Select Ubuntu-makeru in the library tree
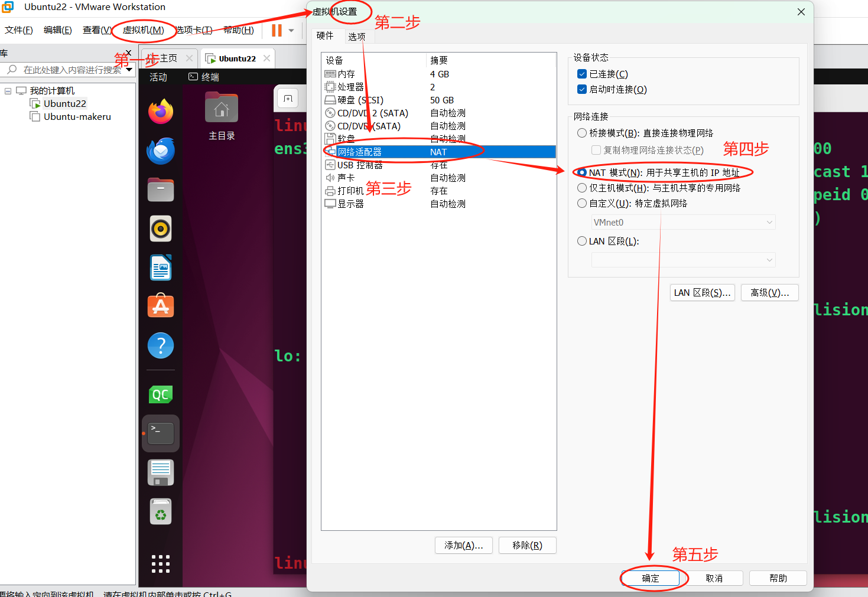868x597 pixels. (77, 116)
